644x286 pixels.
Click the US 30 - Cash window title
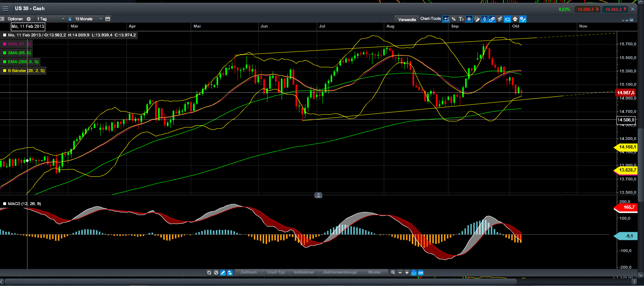30,8
